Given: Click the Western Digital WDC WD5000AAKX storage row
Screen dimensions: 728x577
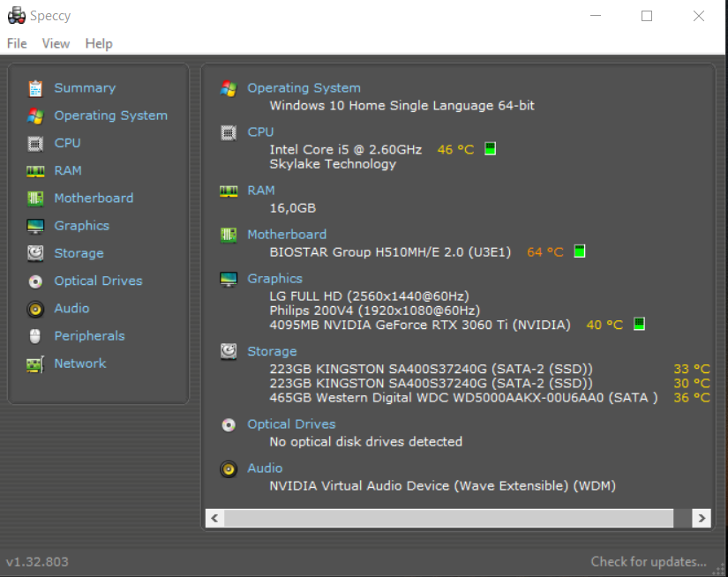Looking at the screenshot, I should click(x=463, y=398).
